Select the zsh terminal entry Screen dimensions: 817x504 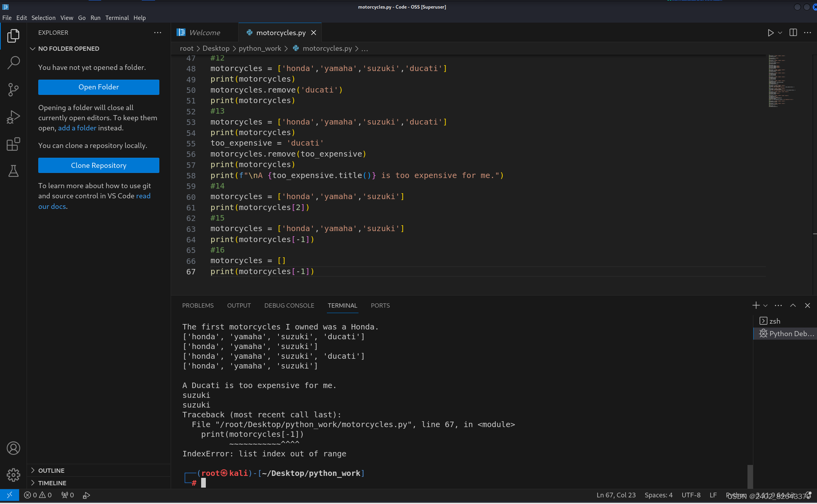tap(785, 321)
